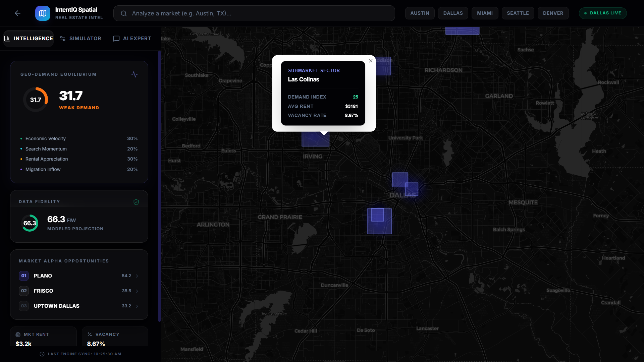Select the Austin market button
Image resolution: width=644 pixels, height=362 pixels.
[420, 13]
